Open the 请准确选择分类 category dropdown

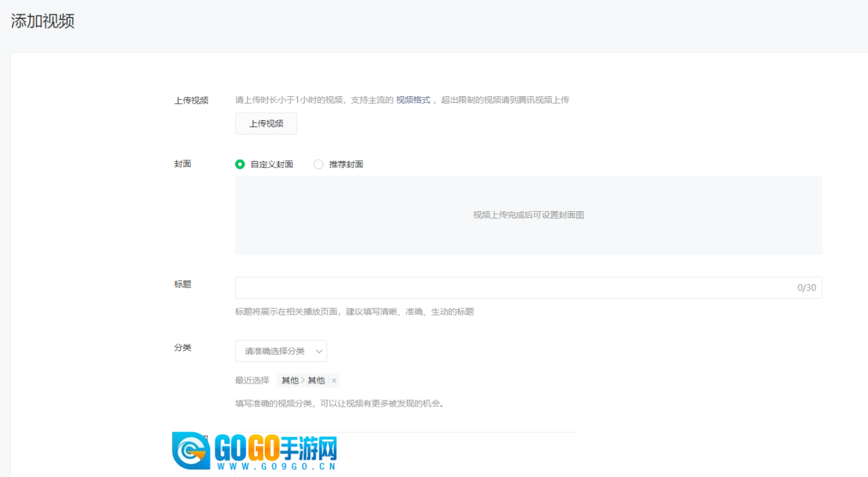[x=280, y=351]
